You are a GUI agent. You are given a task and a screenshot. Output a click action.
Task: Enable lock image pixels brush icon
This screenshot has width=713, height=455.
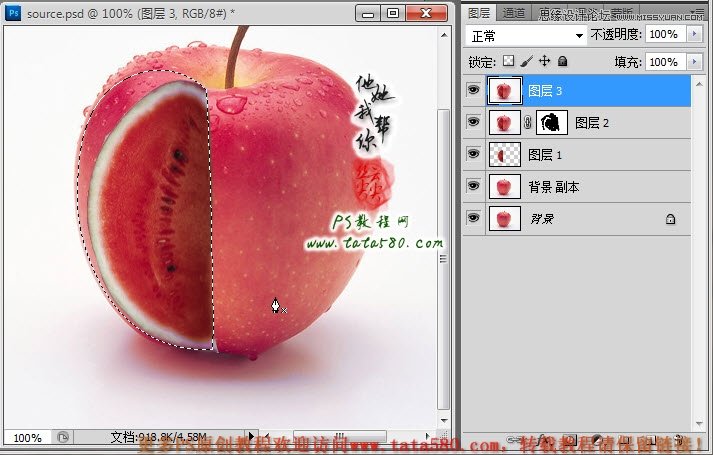coord(527,61)
